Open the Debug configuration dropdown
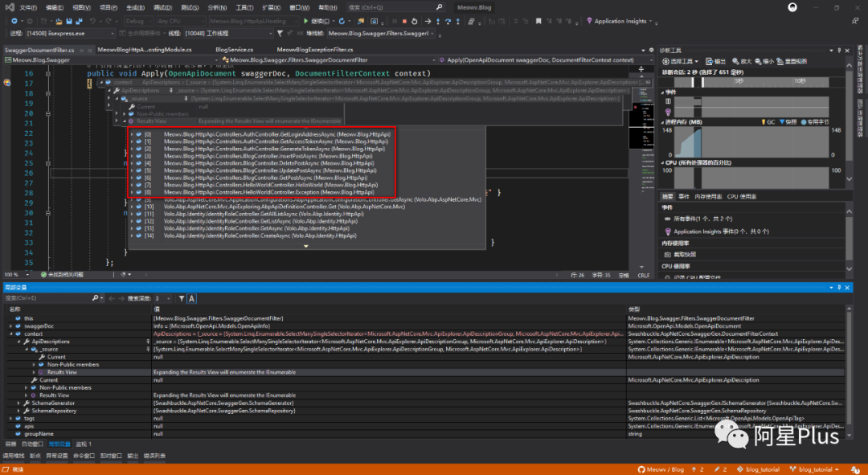The image size is (868, 475). point(138,21)
